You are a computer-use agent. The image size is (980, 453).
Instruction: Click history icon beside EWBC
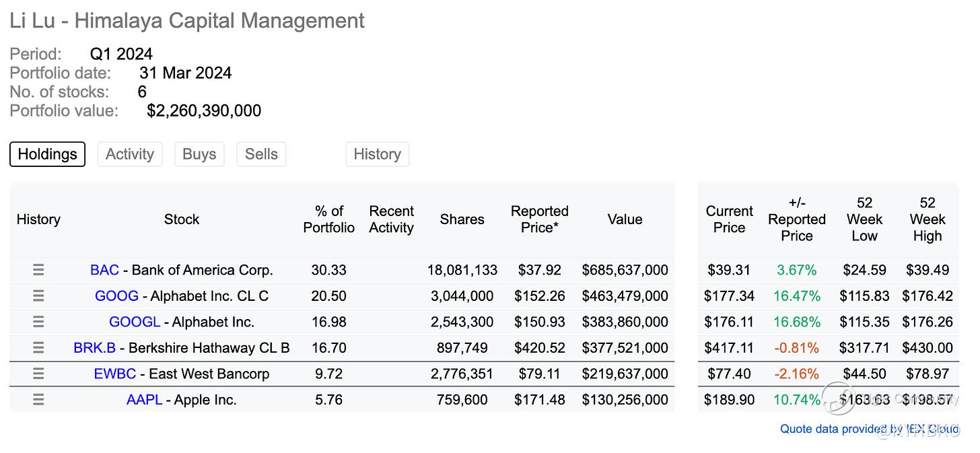point(38,374)
